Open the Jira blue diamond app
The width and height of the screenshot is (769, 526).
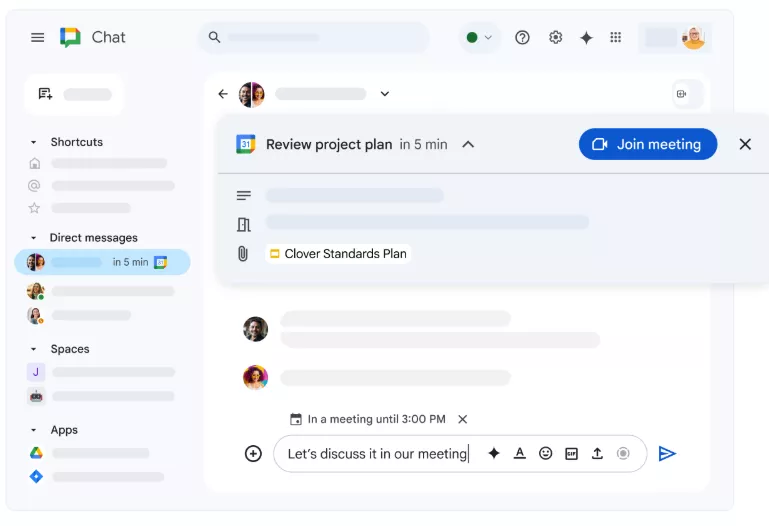coord(36,476)
